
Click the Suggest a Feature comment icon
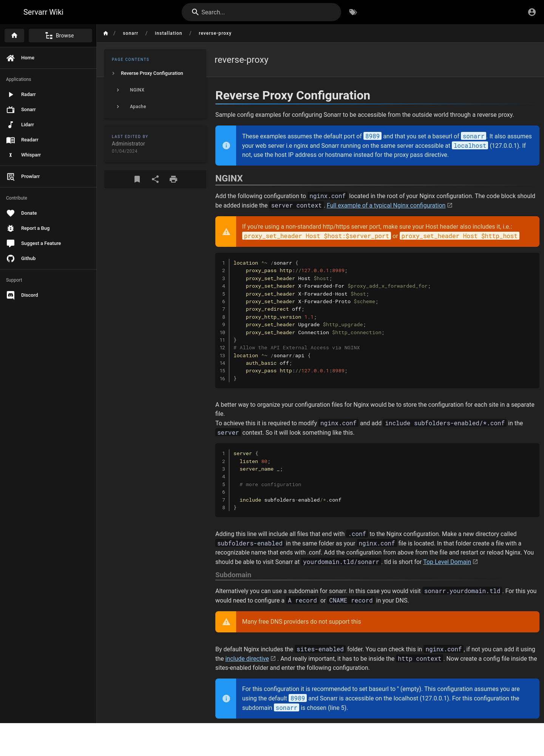pyautogui.click(x=11, y=243)
